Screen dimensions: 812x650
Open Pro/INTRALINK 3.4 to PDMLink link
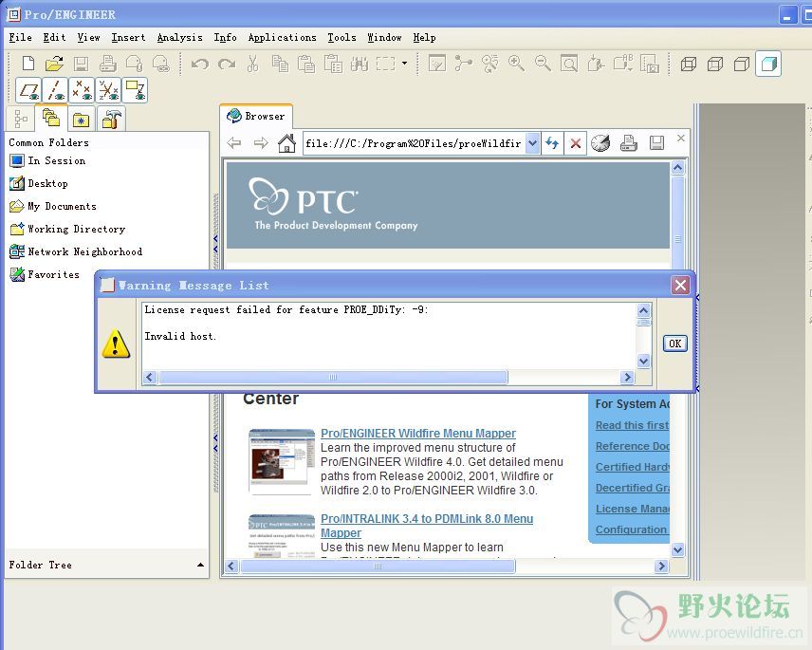[426, 525]
